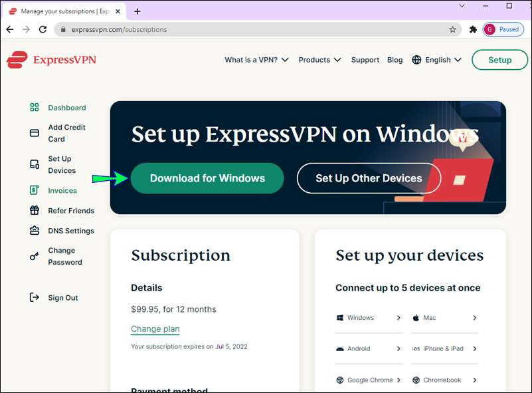
Task: Open Invoices in the sidebar
Action: [62, 191]
